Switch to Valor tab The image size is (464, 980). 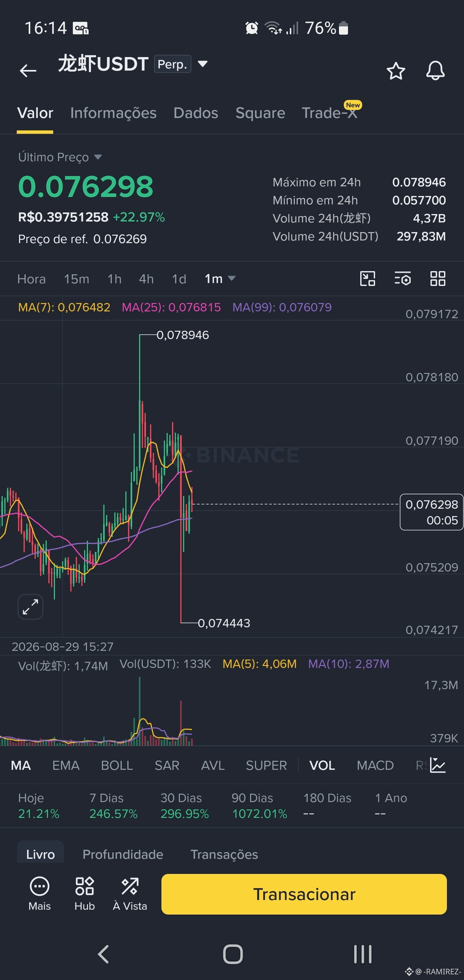(35, 113)
